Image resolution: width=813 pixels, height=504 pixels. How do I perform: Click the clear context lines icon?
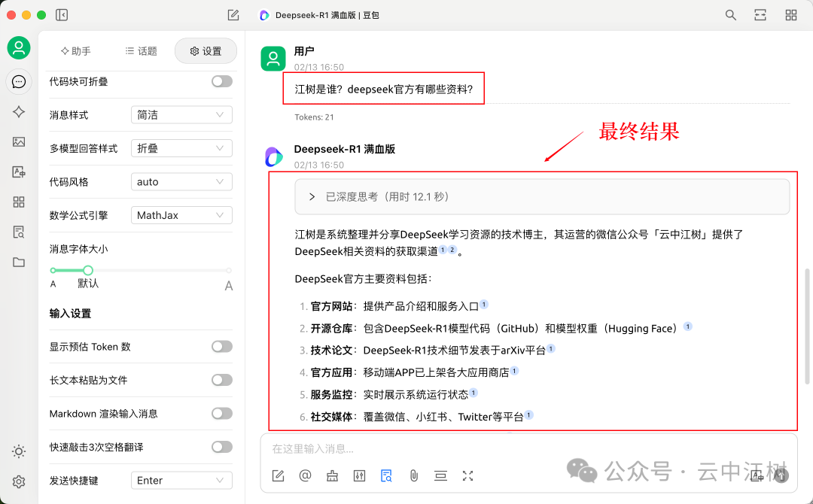point(440,475)
